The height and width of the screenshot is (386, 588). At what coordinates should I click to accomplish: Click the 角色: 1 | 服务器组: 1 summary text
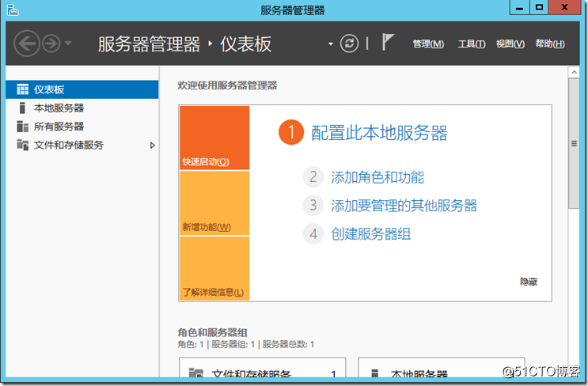[x=245, y=344]
